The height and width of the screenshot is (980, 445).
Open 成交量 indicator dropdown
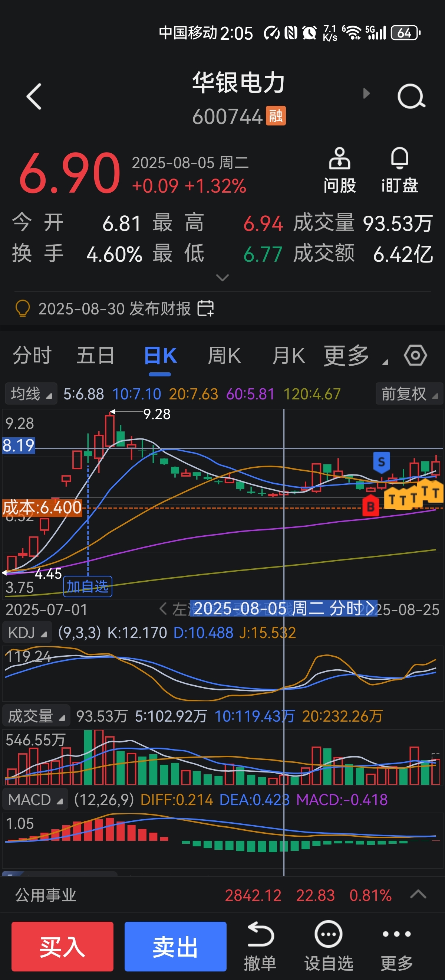click(x=36, y=716)
